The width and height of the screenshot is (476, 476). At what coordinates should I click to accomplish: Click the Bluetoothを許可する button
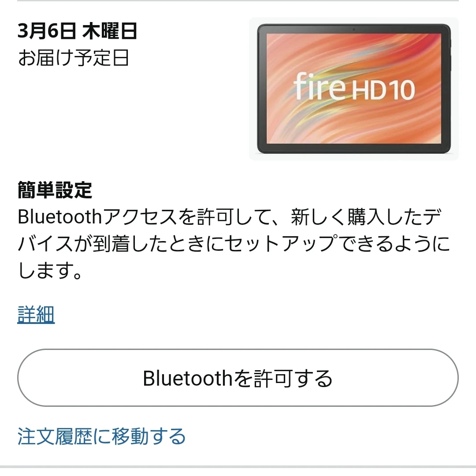[238, 378]
